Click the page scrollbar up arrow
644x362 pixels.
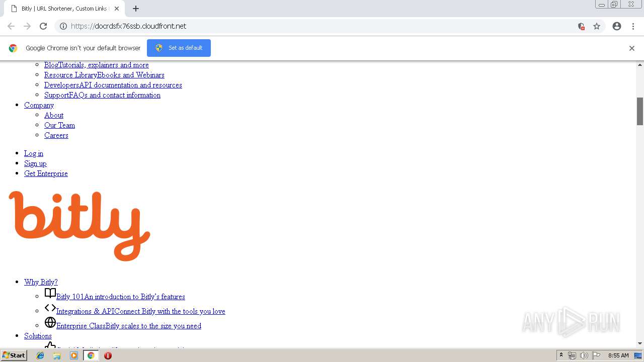coord(640,65)
